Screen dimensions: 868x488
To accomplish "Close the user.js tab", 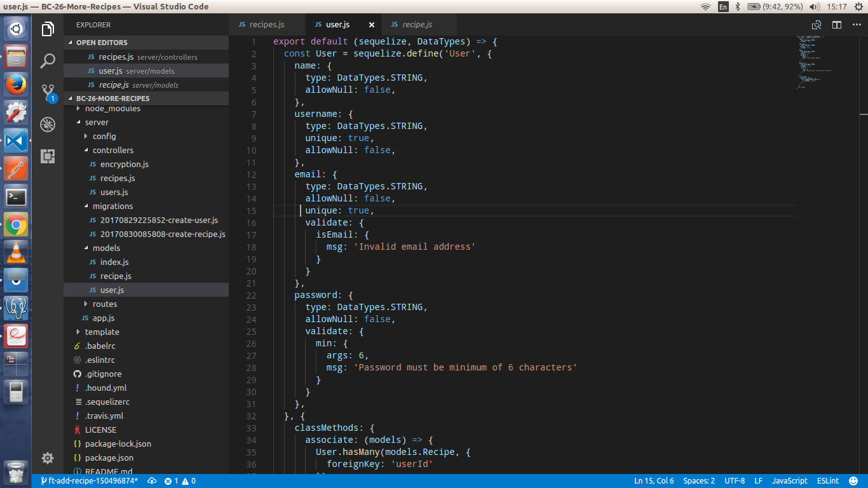I will (372, 25).
